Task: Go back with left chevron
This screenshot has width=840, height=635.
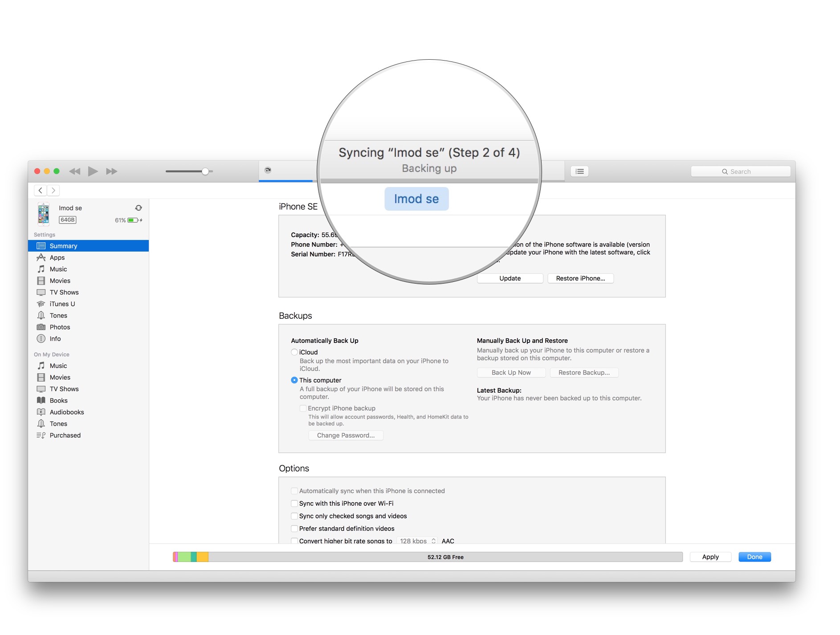Action: tap(41, 191)
